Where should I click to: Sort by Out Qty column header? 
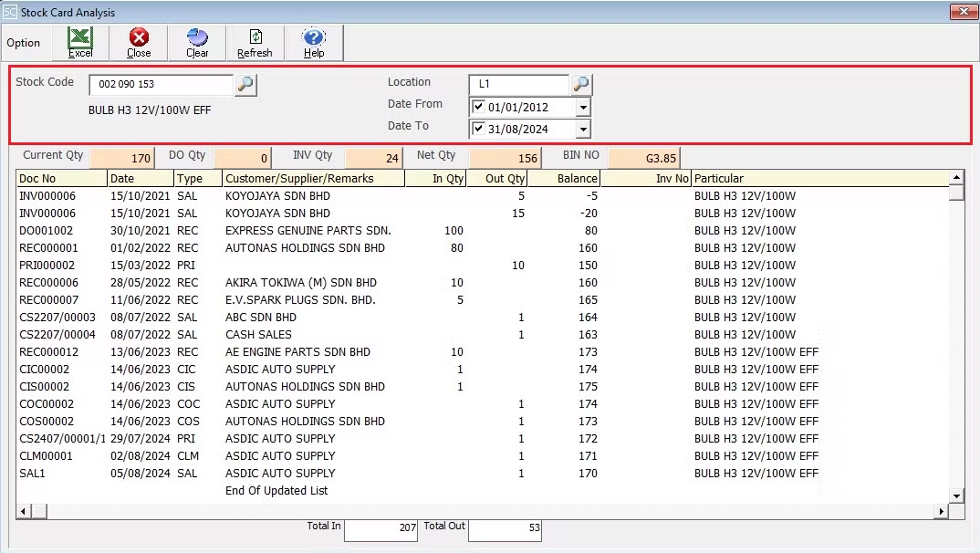pos(497,179)
